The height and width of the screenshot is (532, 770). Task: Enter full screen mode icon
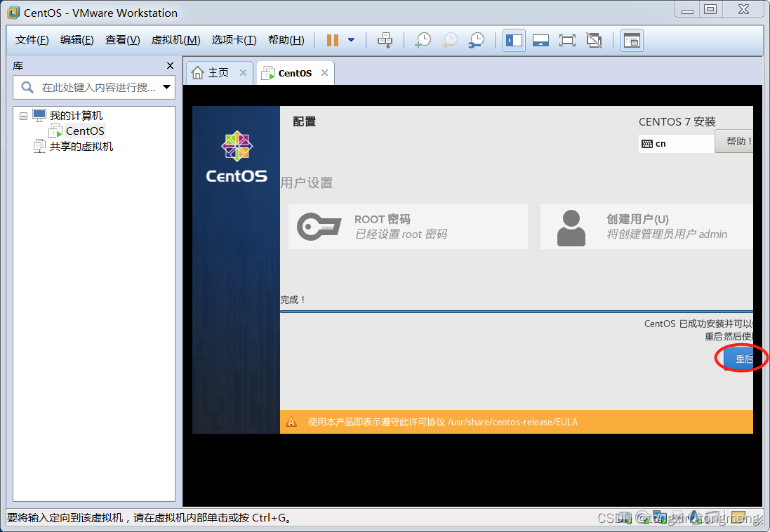point(567,40)
